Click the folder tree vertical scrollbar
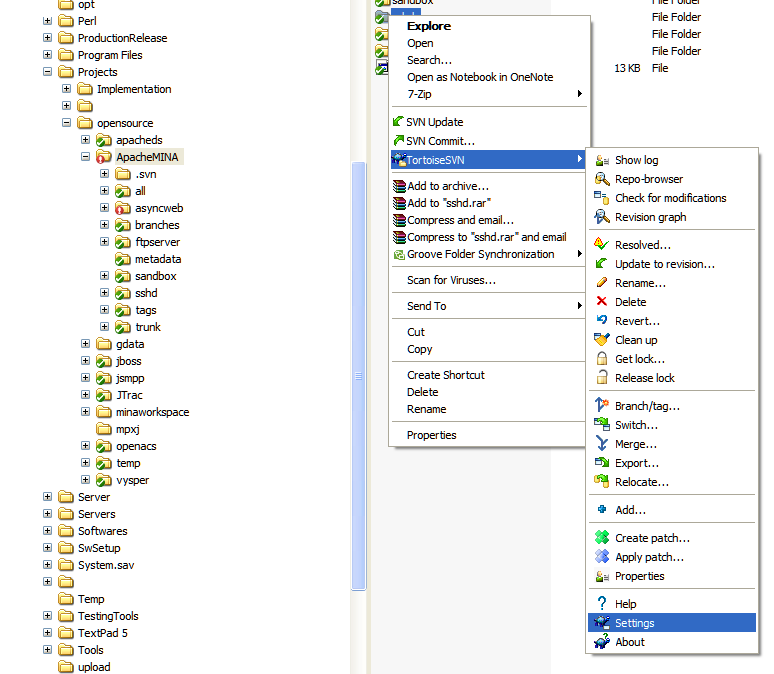774x674 pixels. 359,375
